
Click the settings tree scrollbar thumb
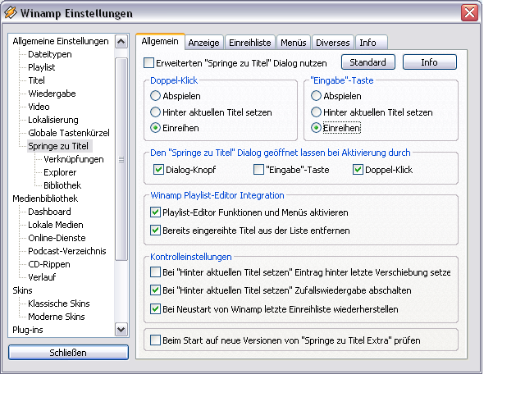tap(121, 159)
